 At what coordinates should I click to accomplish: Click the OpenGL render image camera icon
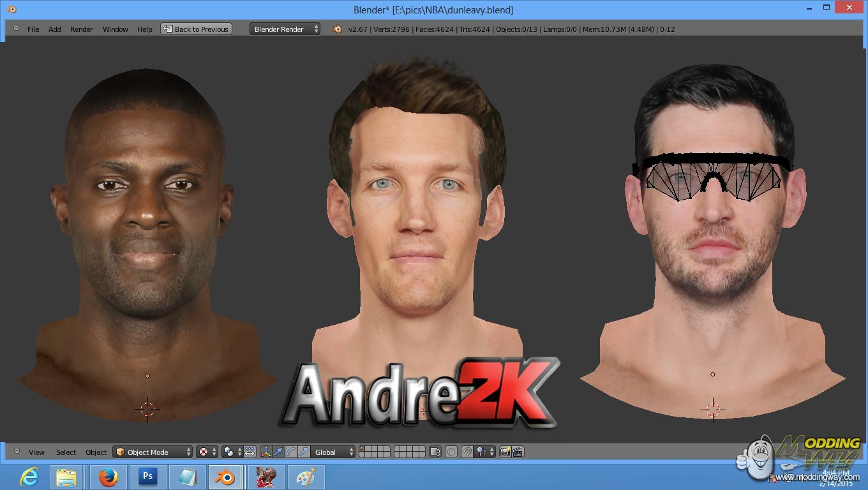[x=505, y=452]
